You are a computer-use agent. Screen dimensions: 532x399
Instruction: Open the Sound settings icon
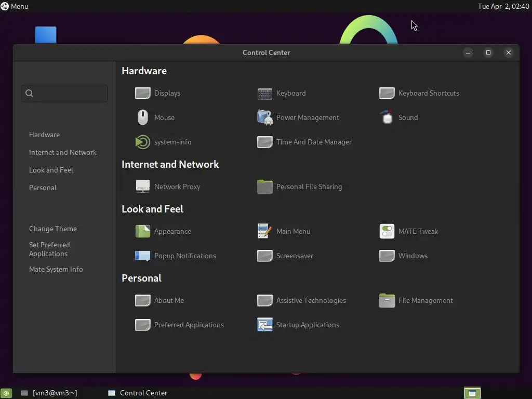pyautogui.click(x=387, y=118)
